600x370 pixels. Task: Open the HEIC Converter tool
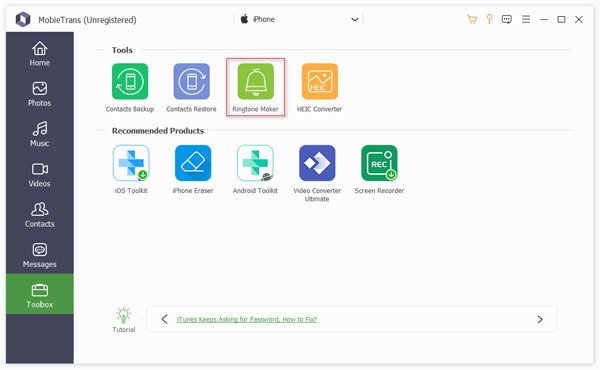(320, 81)
